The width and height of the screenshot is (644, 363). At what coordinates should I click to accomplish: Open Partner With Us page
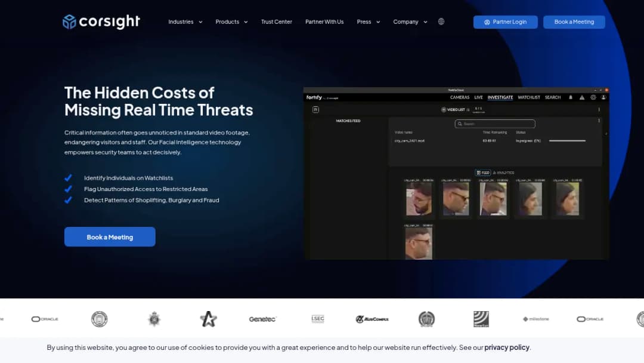[324, 21]
